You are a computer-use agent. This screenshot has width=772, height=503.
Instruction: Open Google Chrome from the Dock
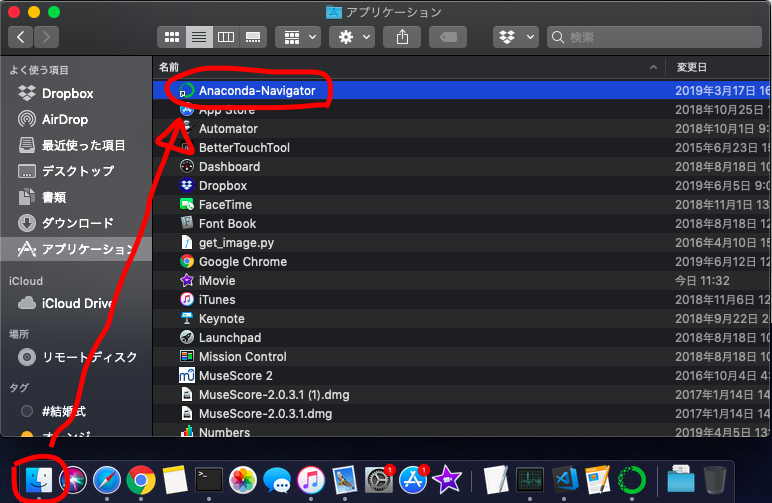[x=141, y=480]
